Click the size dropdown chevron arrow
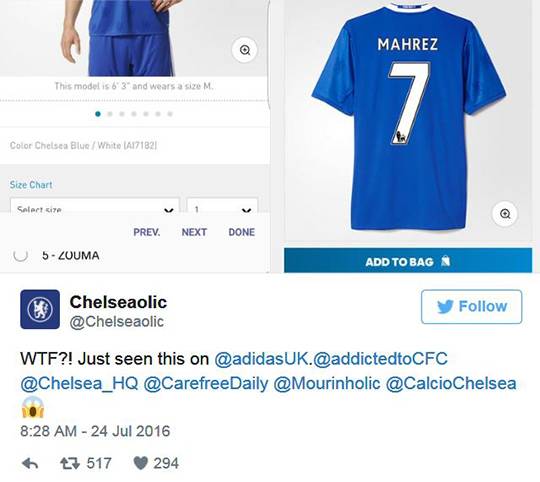 point(168,210)
